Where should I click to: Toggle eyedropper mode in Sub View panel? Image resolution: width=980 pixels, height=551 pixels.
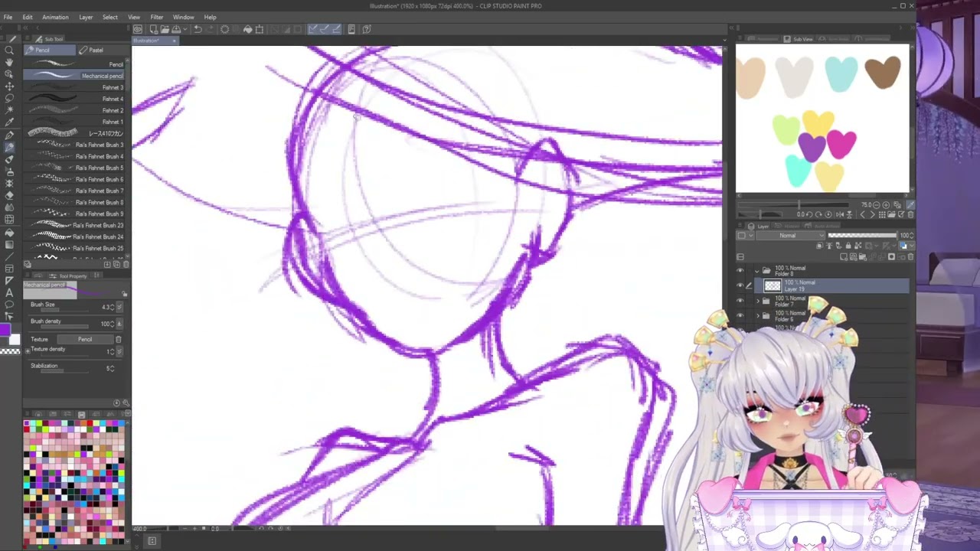click(x=910, y=205)
